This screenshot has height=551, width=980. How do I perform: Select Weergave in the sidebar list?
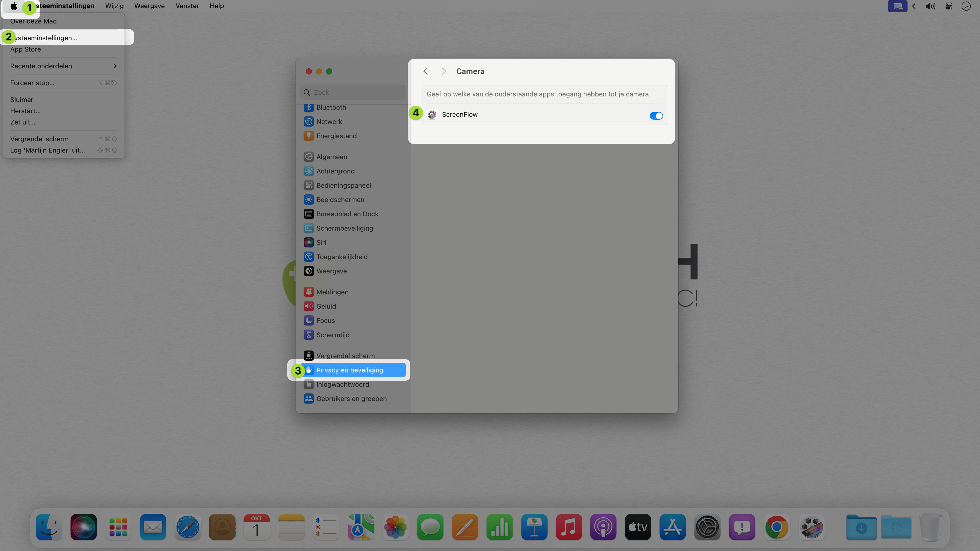(353, 271)
